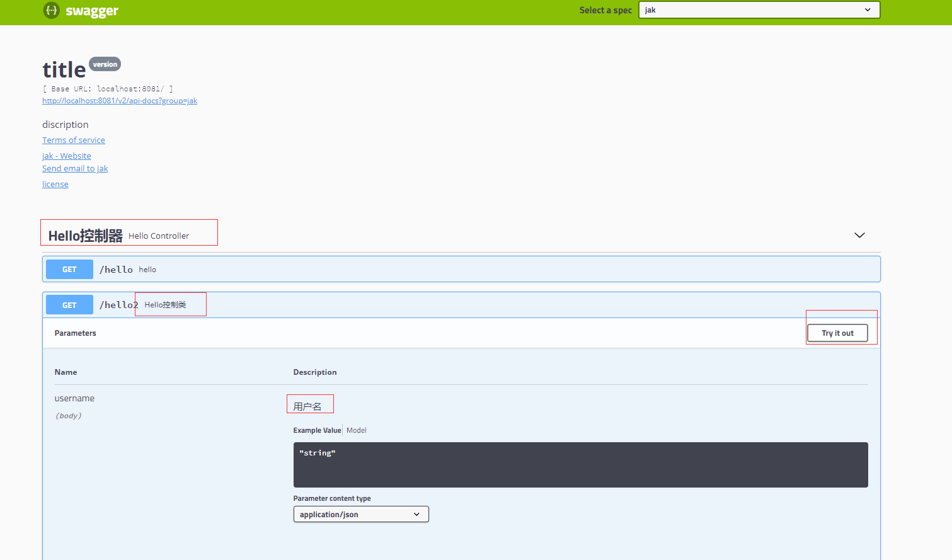Open the api-docs?group=jak URL link

click(120, 101)
